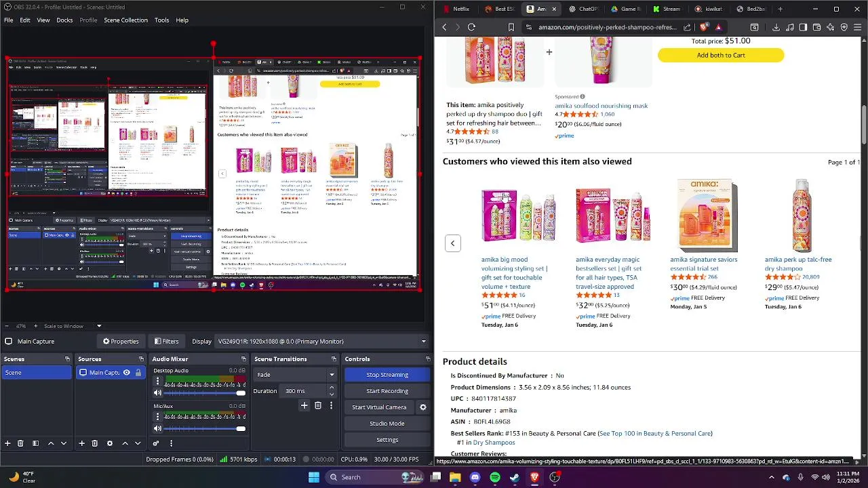Click Add both to Cart button
868x488 pixels.
point(721,56)
